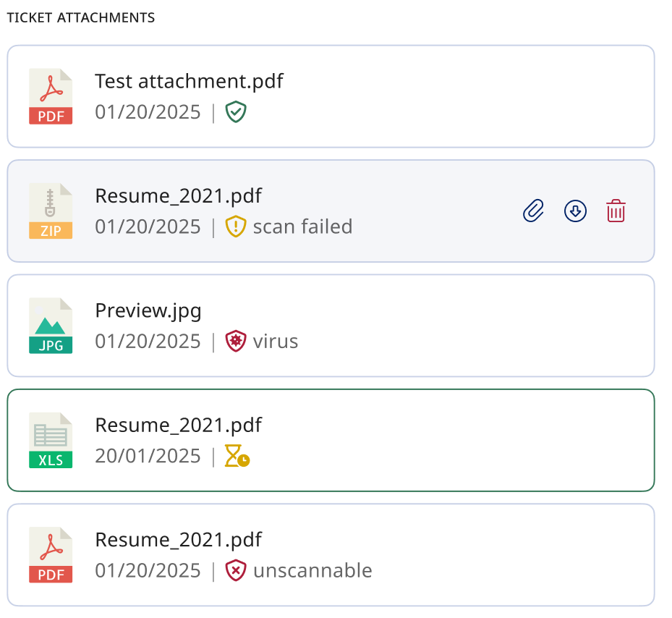Click the JPG file icon on Preview.jpg

pos(51,326)
